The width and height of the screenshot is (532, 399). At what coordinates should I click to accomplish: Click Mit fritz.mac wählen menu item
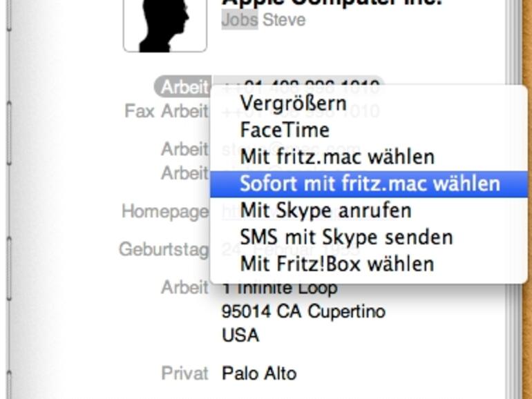pyautogui.click(x=337, y=157)
